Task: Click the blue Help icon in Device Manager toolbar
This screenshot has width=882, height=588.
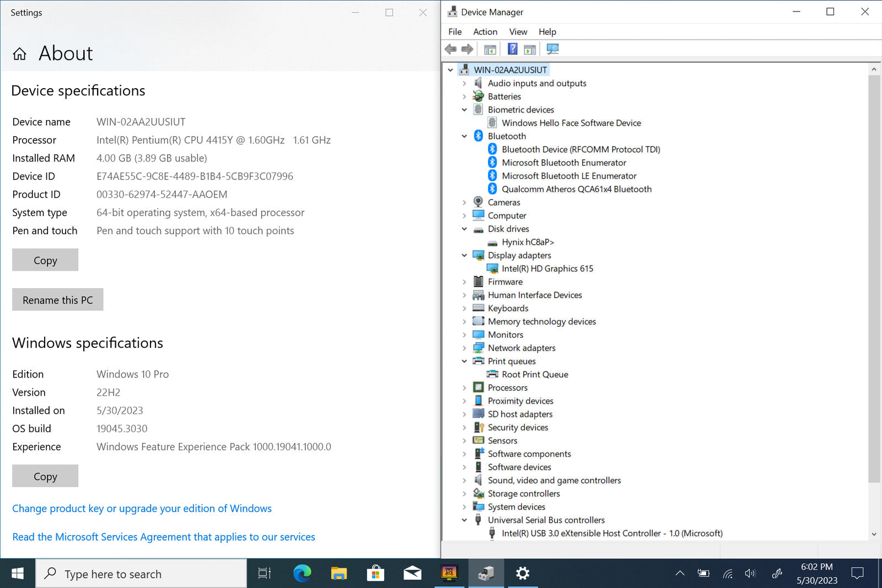Action: 513,49
